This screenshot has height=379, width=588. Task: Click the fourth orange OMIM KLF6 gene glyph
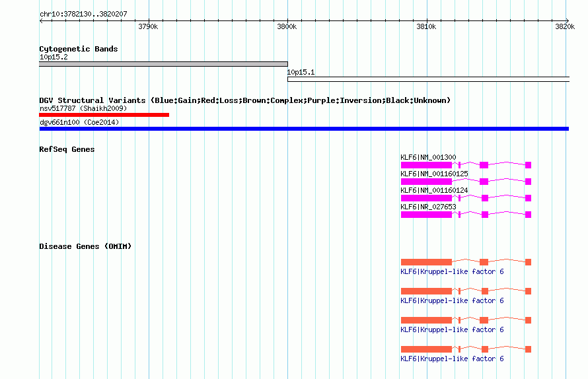pos(466,349)
